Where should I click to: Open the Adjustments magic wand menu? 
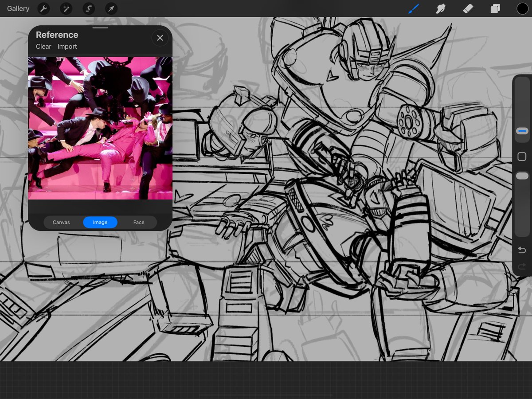click(66, 8)
